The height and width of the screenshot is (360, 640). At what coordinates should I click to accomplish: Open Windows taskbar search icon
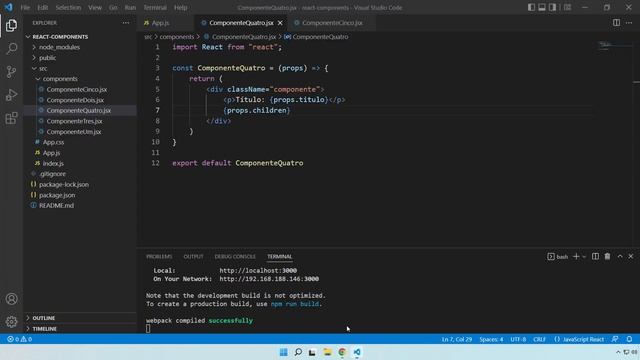298,352
